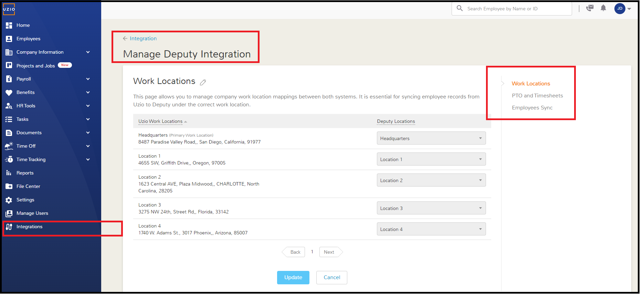Click the JD user avatar

click(620, 9)
